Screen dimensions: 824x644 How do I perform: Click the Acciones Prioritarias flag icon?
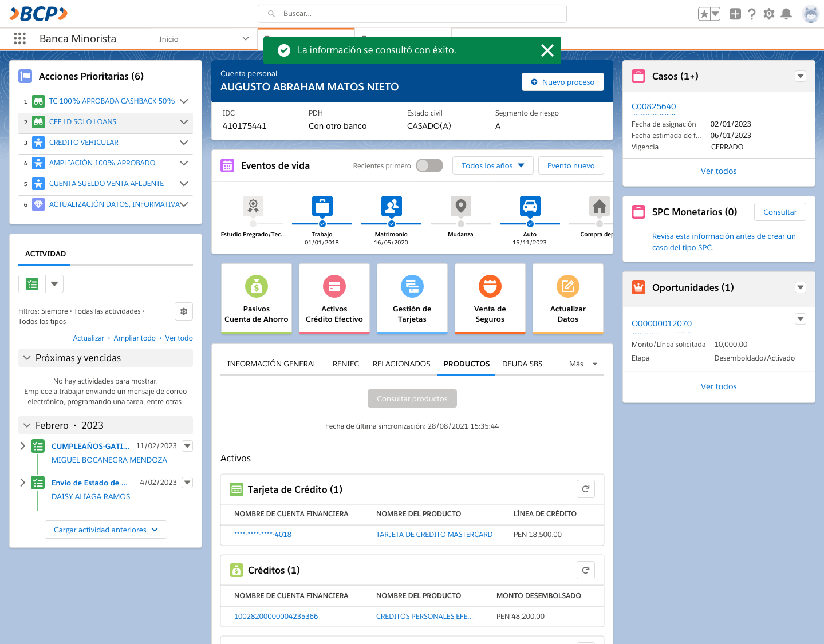click(25, 76)
